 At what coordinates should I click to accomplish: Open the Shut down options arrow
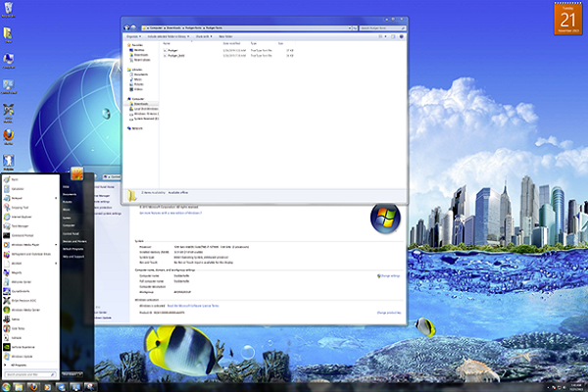pyautogui.click(x=80, y=374)
